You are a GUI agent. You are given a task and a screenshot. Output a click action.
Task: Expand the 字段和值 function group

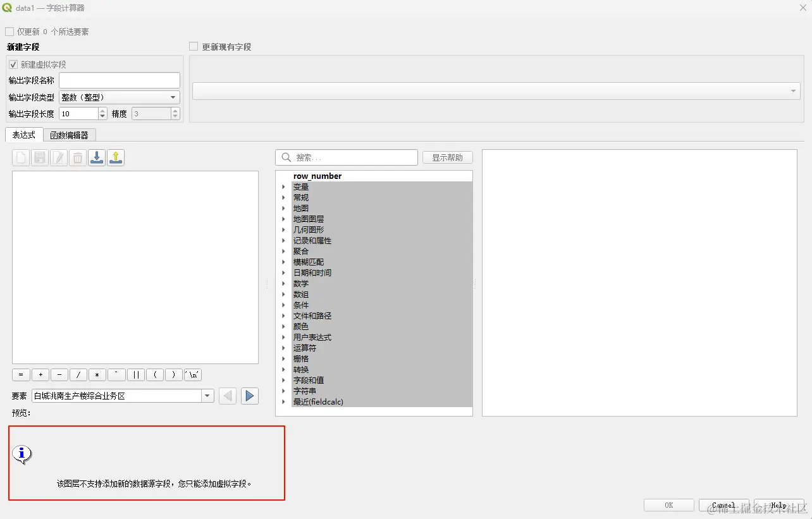point(283,381)
